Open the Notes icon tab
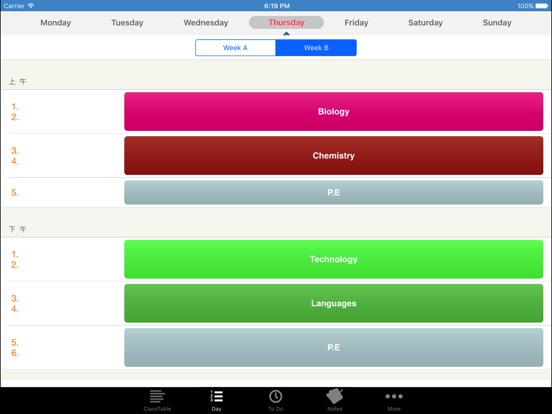The image size is (552, 414). (x=334, y=396)
